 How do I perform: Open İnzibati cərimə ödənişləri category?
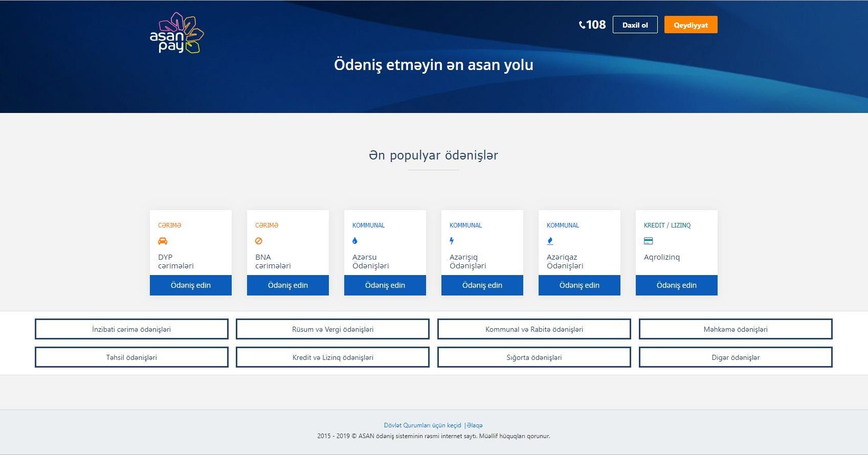point(131,329)
